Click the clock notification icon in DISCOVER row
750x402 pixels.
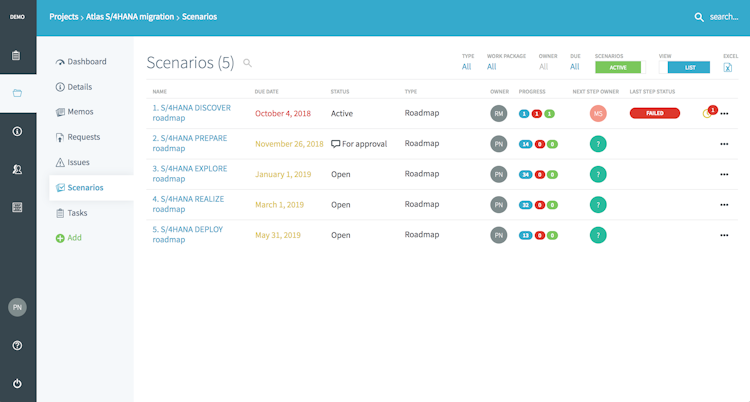[706, 114]
